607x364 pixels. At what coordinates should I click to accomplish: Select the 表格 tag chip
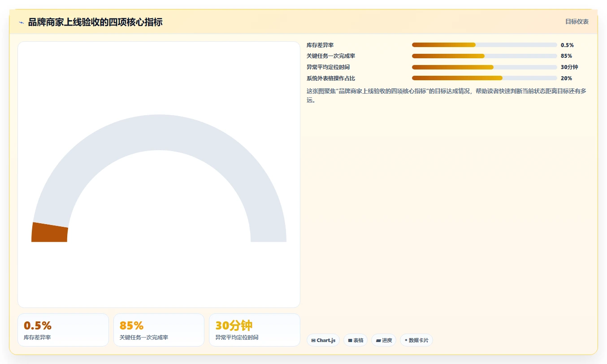[356, 340]
